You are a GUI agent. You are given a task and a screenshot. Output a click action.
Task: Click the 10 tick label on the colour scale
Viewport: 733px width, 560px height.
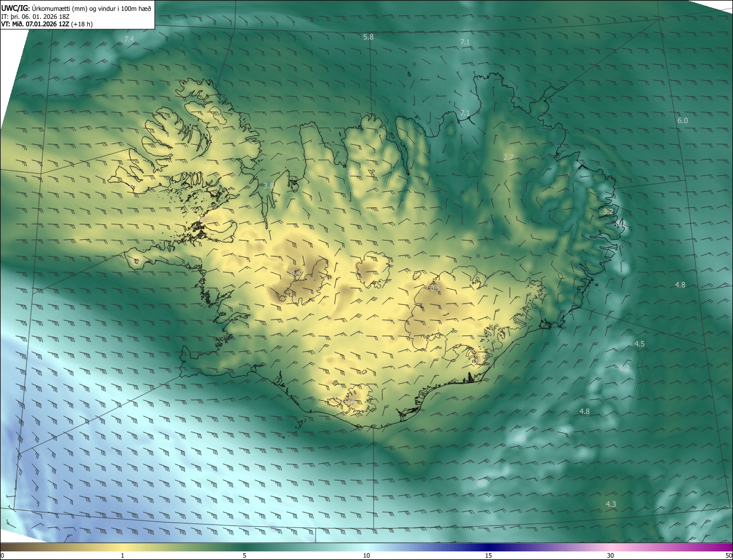coord(366,556)
